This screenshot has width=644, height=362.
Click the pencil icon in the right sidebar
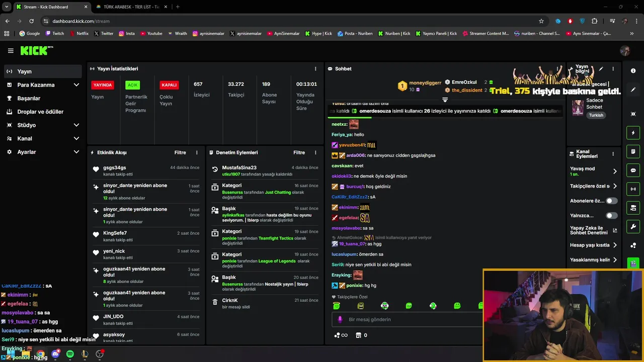[x=633, y=89]
